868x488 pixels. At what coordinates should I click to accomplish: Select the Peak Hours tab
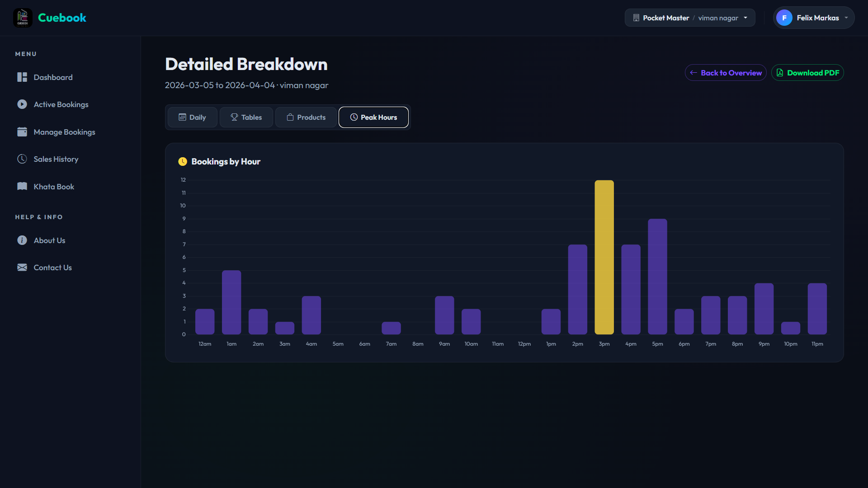(373, 117)
